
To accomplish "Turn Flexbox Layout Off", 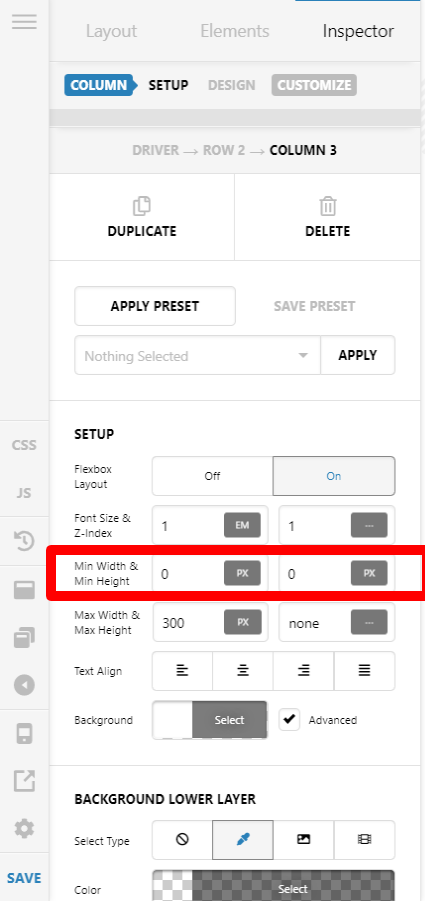I will [212, 476].
